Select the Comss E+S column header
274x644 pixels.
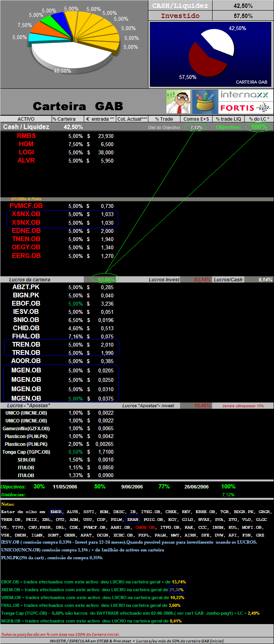[196, 119]
